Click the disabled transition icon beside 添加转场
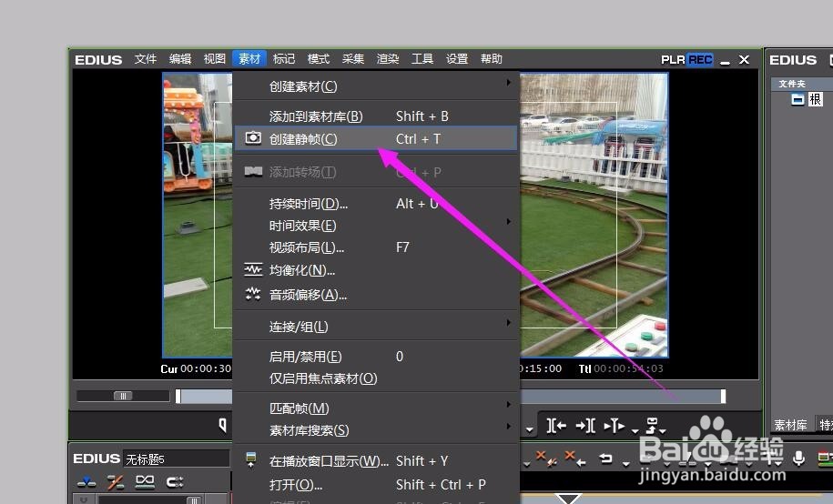 pos(253,172)
